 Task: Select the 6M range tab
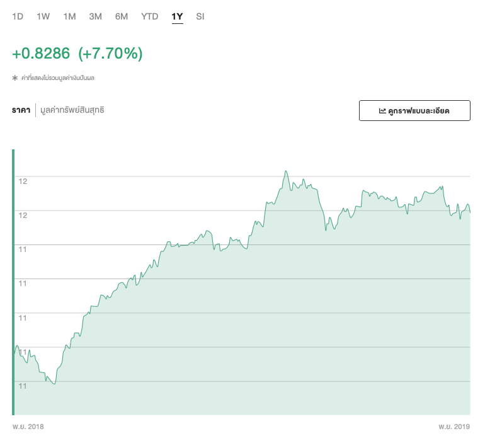click(x=122, y=16)
